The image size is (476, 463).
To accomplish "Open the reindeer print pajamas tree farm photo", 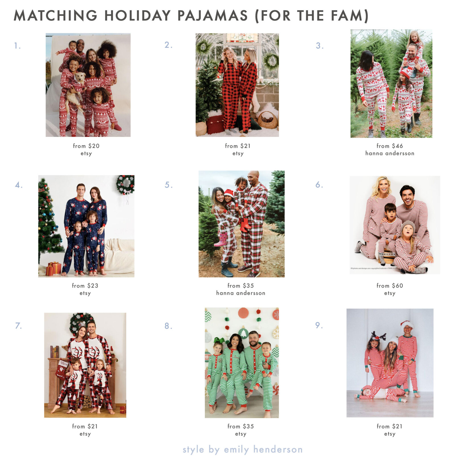I will (391, 83).
